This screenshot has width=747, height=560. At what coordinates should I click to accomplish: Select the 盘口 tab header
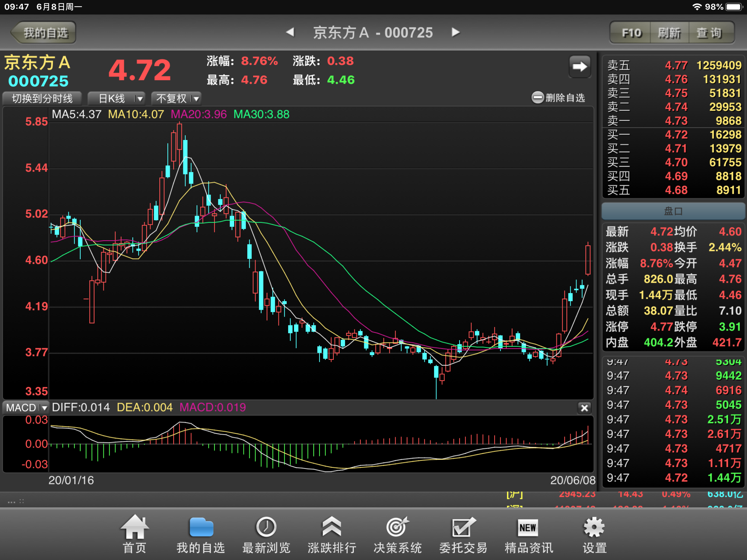(673, 211)
